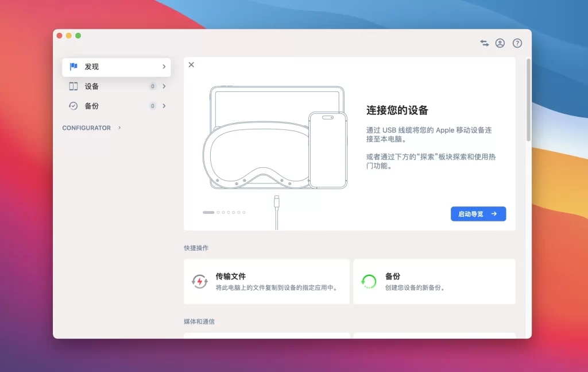Click the clock-check icon next to 备份 in sidebar
Image resolution: width=588 pixels, height=372 pixels.
coord(73,106)
